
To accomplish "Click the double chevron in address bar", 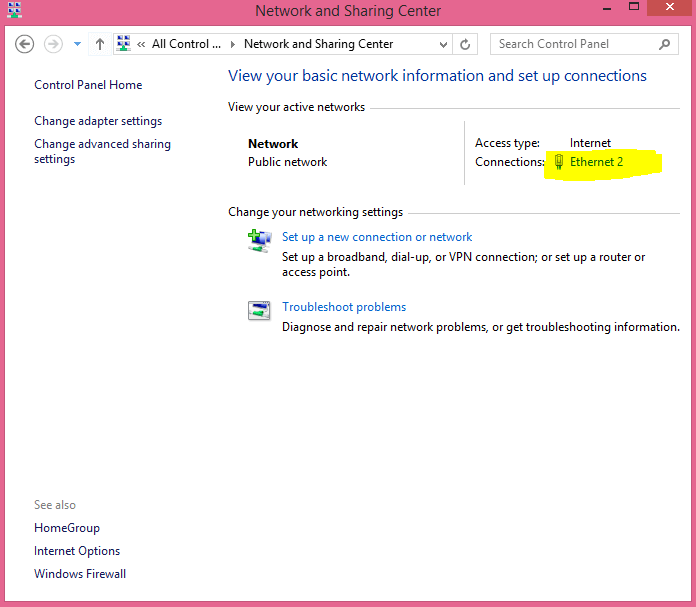I will coord(141,44).
